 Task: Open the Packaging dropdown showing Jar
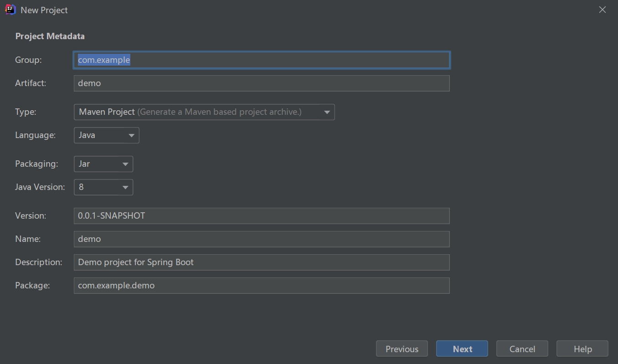[x=103, y=164]
